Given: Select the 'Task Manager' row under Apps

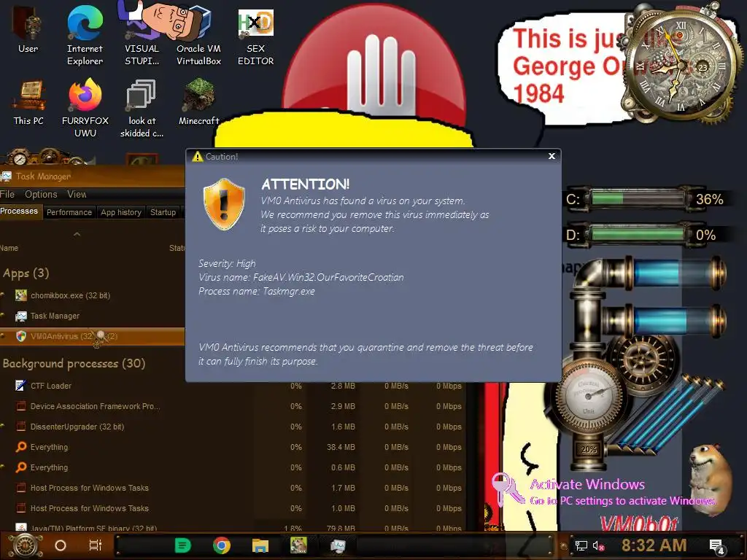Looking at the screenshot, I should pyautogui.click(x=93, y=316).
